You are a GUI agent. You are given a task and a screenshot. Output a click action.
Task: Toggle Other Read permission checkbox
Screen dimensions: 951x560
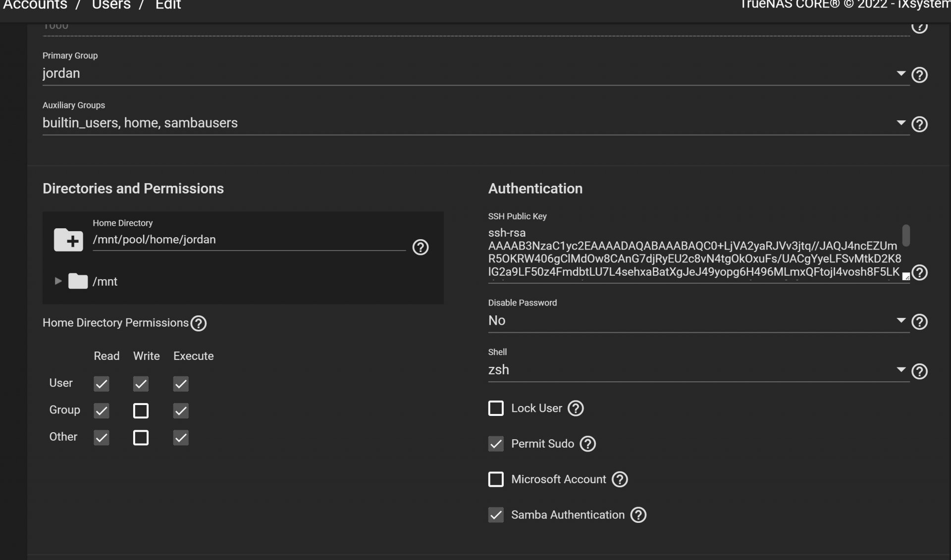(102, 438)
